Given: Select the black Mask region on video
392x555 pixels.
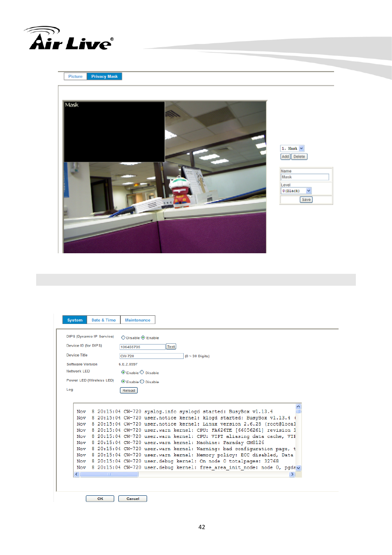Looking at the screenshot, I should coord(114,132).
